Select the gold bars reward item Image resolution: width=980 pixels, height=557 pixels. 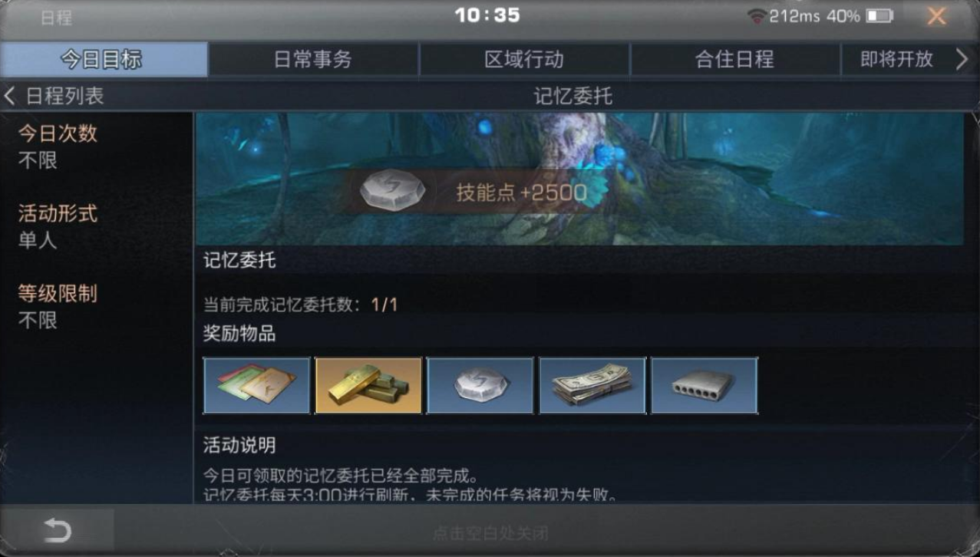click(x=368, y=385)
